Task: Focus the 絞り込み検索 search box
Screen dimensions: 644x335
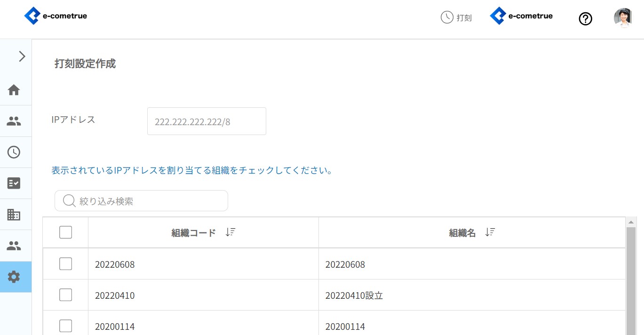Action: click(146, 201)
